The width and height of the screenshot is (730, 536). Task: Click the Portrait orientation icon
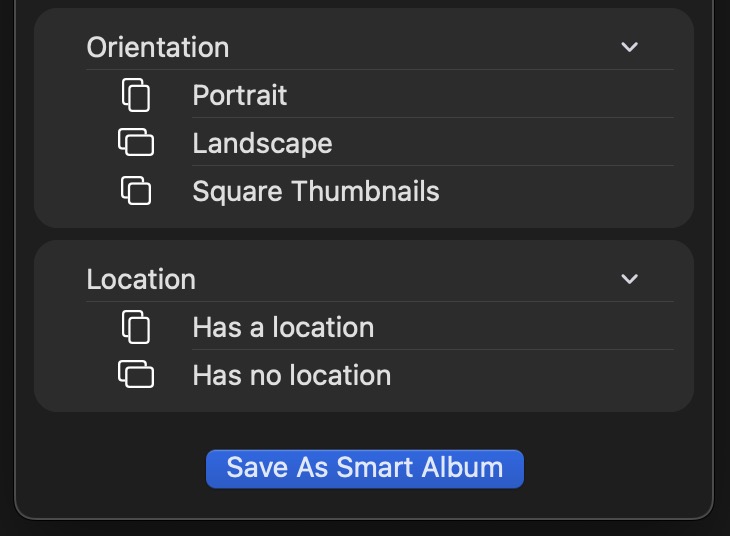pos(136,95)
